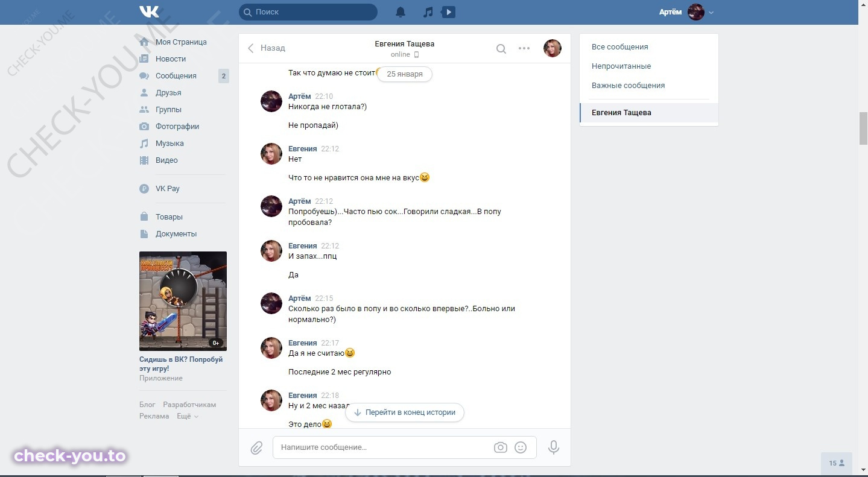Open Документы in the sidebar
Screen dimensions: 868x477
coord(176,234)
